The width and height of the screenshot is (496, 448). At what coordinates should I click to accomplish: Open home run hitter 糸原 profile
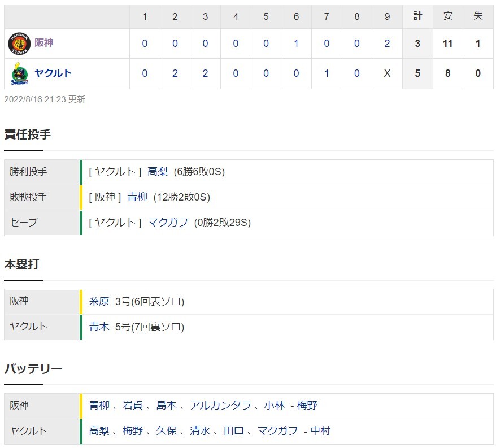[x=99, y=301]
